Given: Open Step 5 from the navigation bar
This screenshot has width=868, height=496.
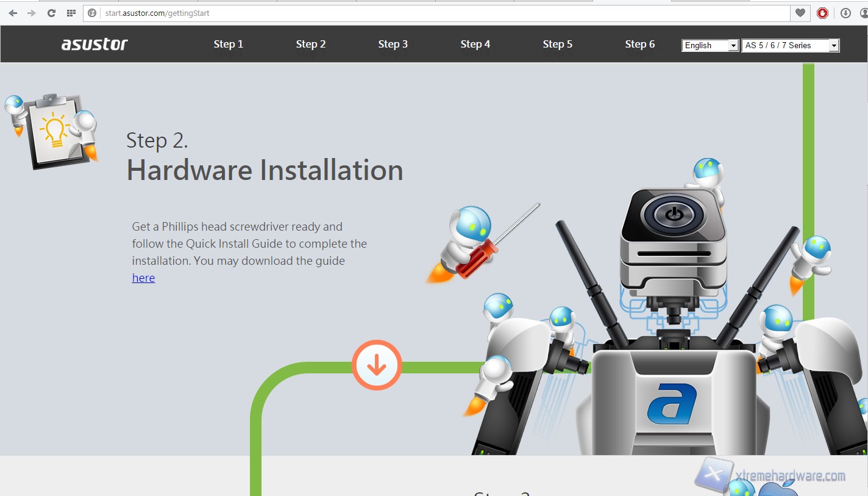Looking at the screenshot, I should pyautogui.click(x=558, y=44).
